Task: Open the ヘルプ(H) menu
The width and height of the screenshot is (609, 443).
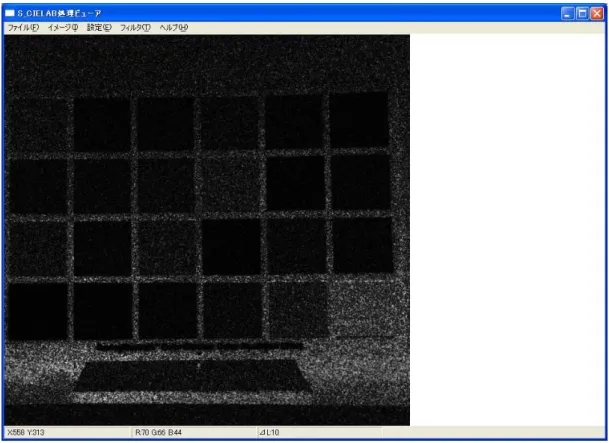Action: coord(174,28)
